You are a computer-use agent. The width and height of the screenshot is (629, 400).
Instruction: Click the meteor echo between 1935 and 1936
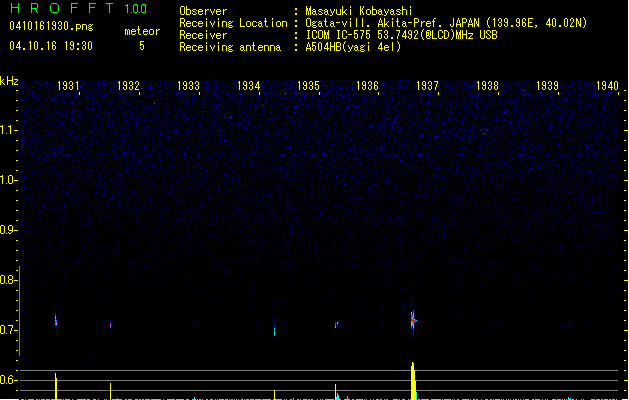coord(337,324)
